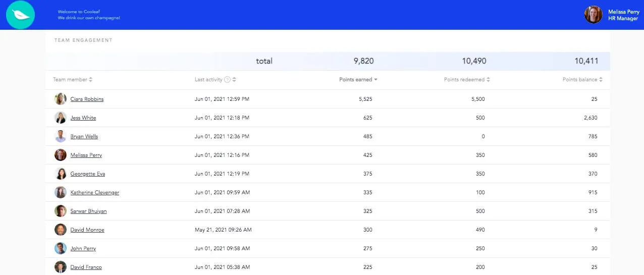Sort by Last activity sort arrows
This screenshot has height=275, width=644.
click(234, 80)
